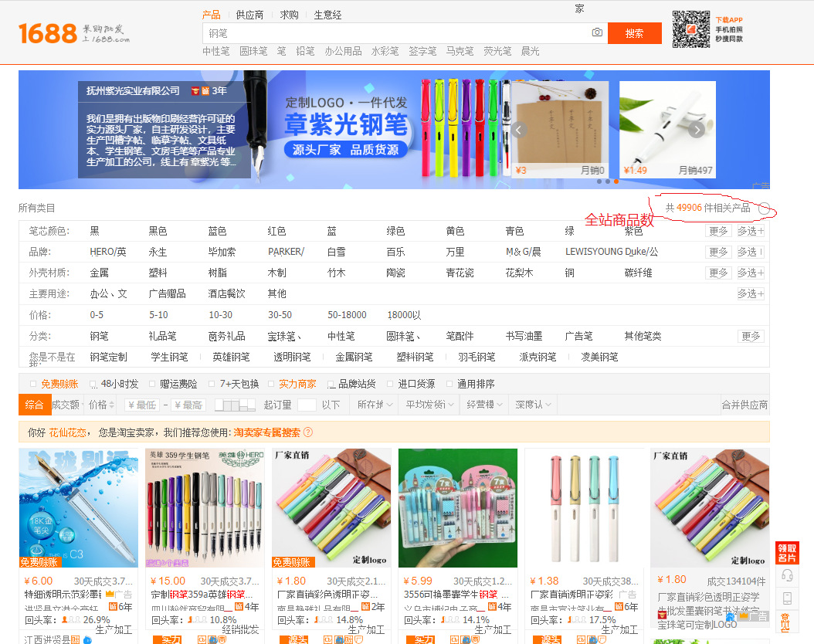Image resolution: width=814 pixels, height=644 pixels.
Task: Filter by price range 5-10
Action: pos(158,315)
